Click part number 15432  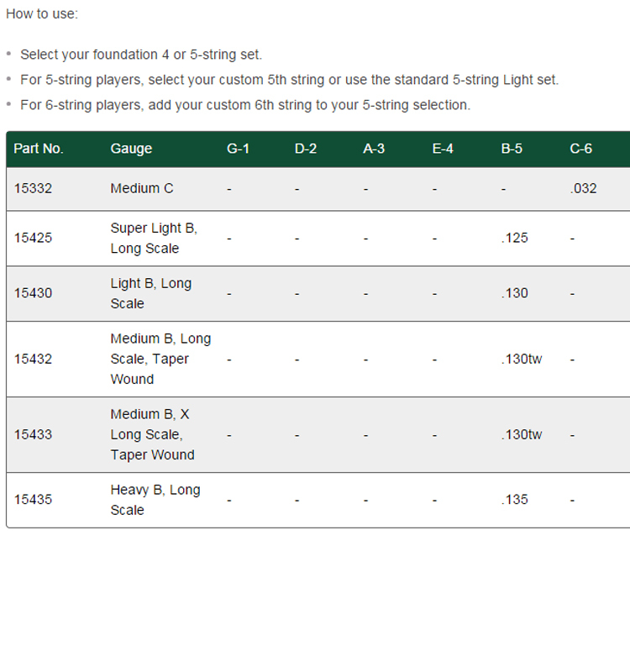click(x=33, y=359)
